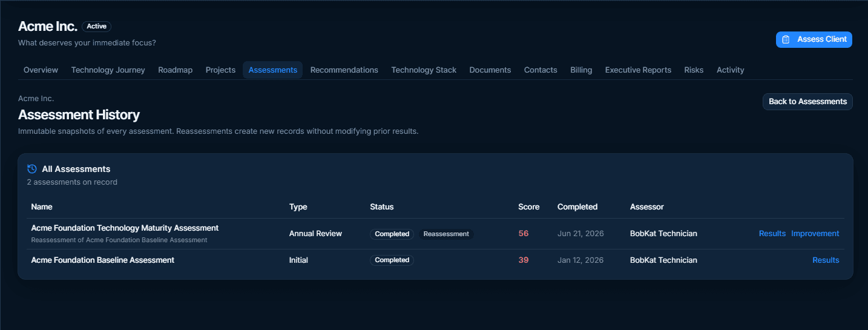The height and width of the screenshot is (330, 868).
Task: Click the Initial type cell
Action: pos(298,260)
